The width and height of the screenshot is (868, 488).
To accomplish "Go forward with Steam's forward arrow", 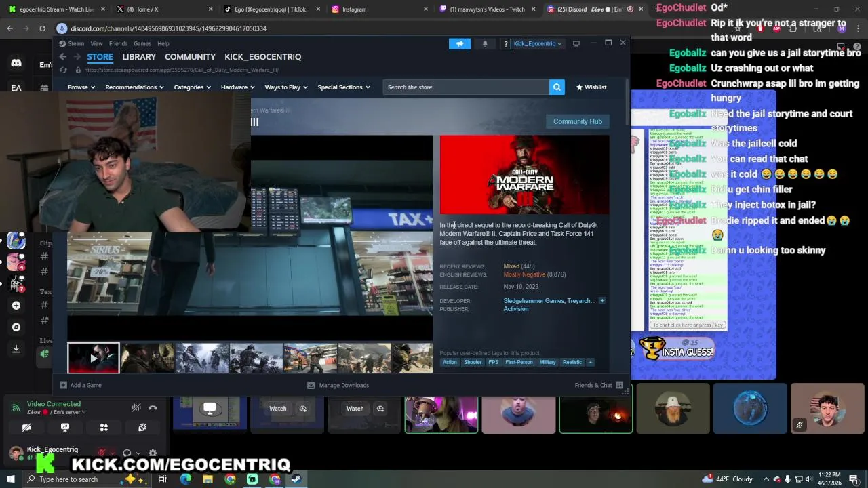I will (x=77, y=57).
